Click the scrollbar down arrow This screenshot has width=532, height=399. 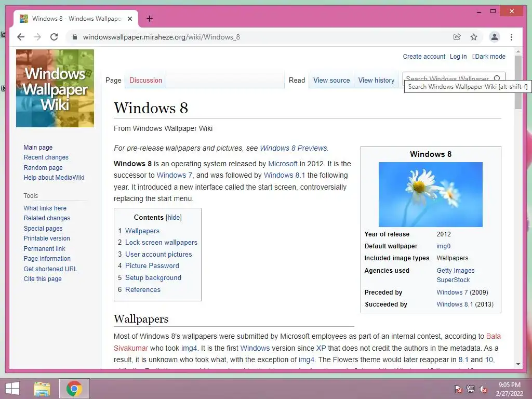pyautogui.click(x=518, y=364)
